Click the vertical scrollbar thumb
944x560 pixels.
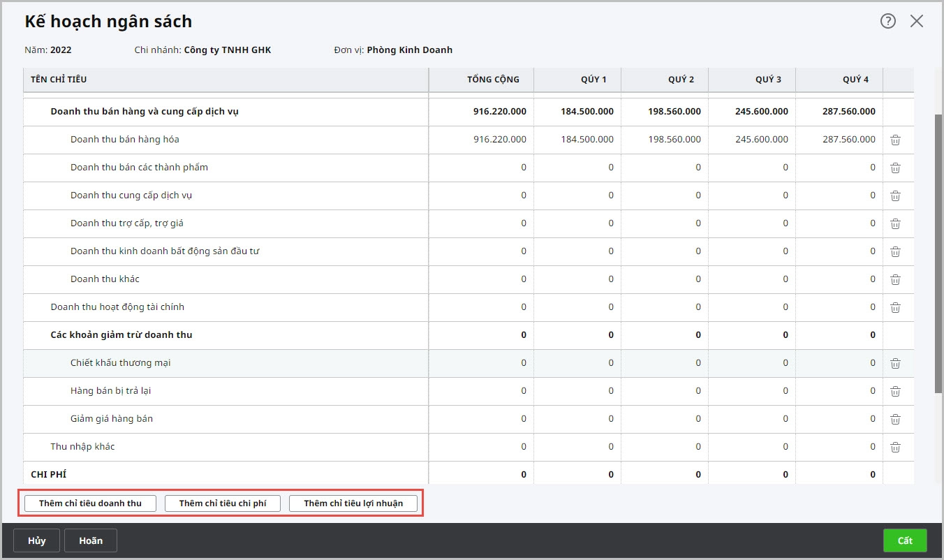[938, 253]
